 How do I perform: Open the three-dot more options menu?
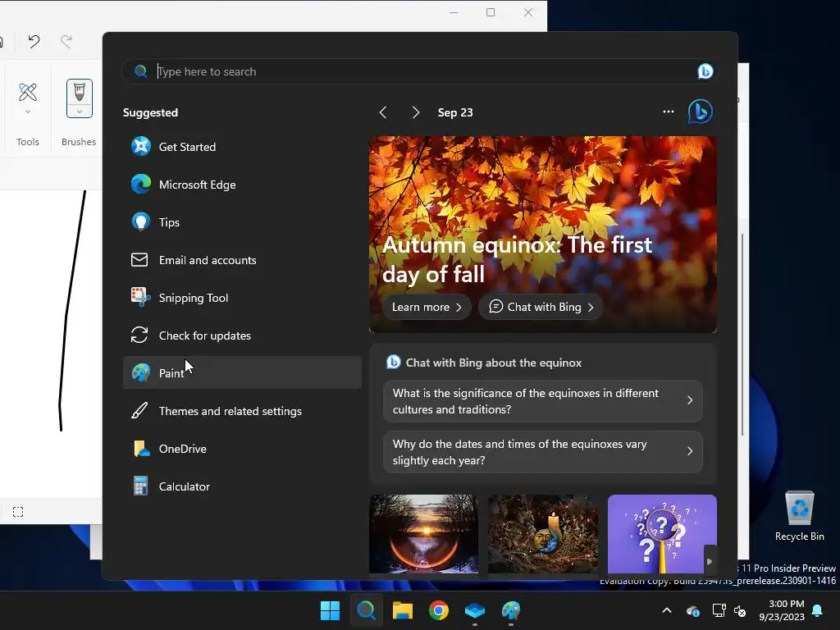pos(668,112)
